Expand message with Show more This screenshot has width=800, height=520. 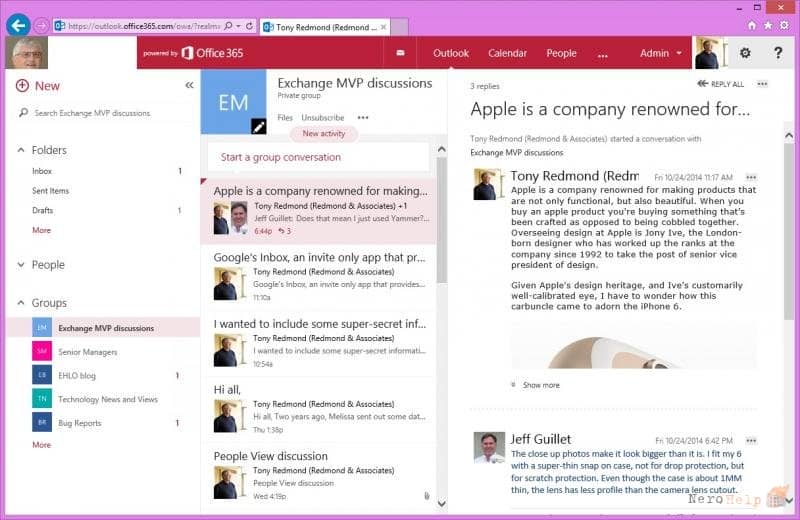[x=541, y=385]
